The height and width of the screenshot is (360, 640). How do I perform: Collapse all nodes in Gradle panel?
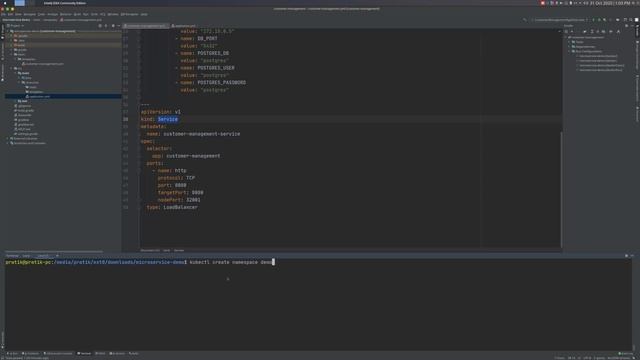[x=598, y=31]
